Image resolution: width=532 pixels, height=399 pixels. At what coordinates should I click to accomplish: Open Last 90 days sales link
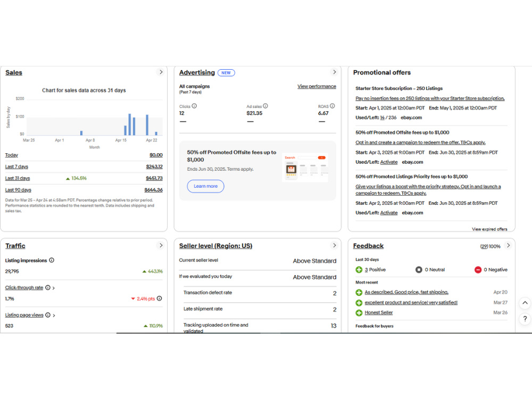point(18,190)
